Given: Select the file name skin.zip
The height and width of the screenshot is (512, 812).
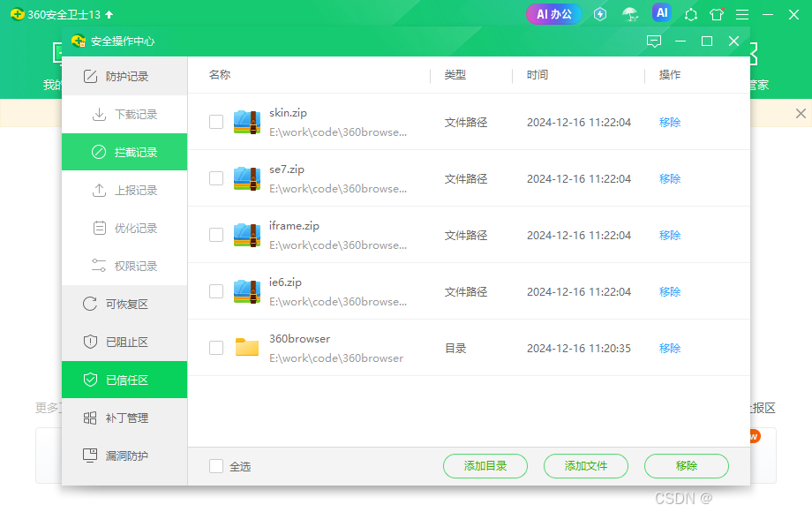Looking at the screenshot, I should pyautogui.click(x=288, y=113).
